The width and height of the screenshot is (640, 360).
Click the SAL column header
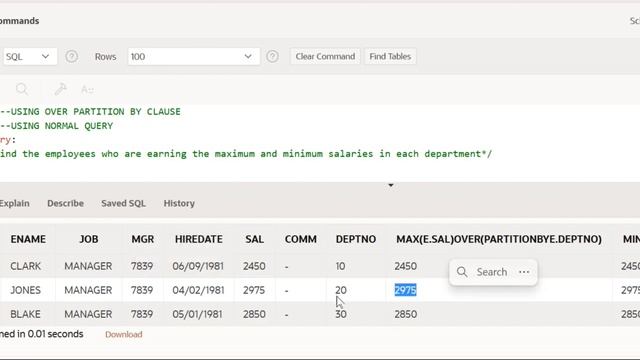pos(254,239)
